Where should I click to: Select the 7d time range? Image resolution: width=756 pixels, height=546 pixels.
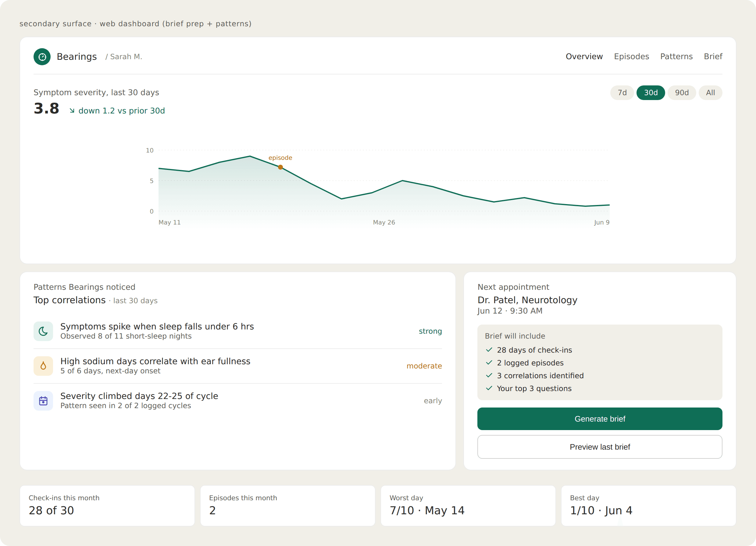point(622,93)
